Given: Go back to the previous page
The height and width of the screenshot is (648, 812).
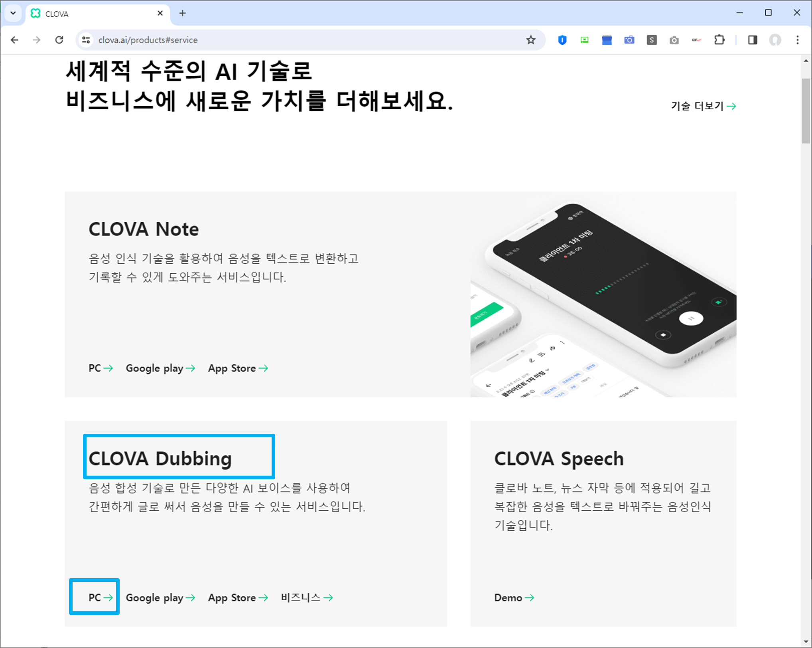Looking at the screenshot, I should pos(15,40).
